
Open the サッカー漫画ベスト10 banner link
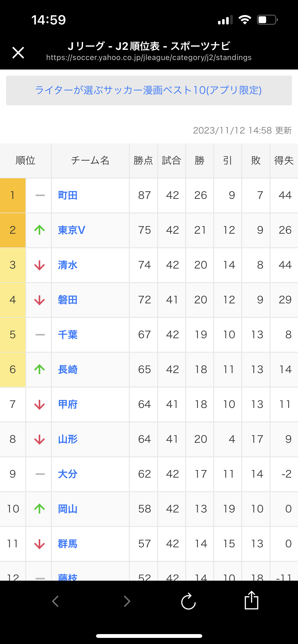[148, 90]
